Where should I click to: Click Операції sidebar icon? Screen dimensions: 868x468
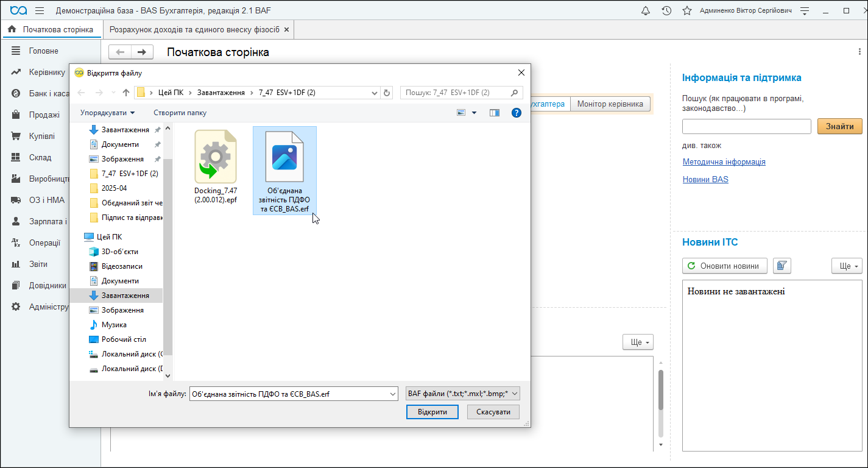16,243
